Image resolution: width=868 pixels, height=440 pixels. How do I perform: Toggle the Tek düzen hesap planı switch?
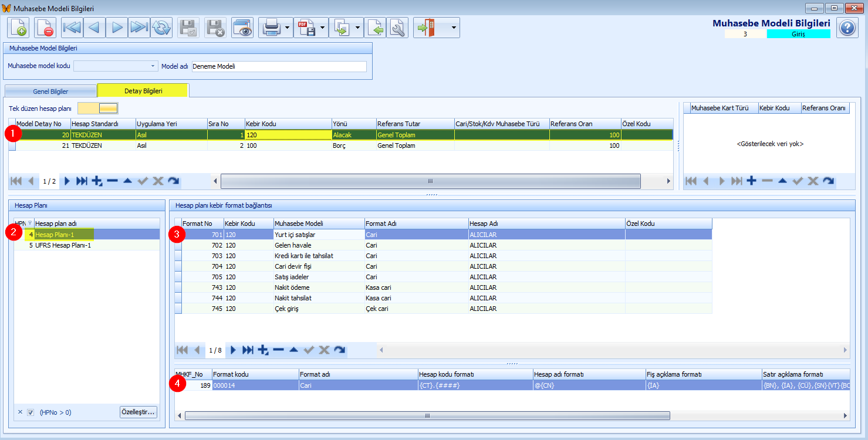98,108
